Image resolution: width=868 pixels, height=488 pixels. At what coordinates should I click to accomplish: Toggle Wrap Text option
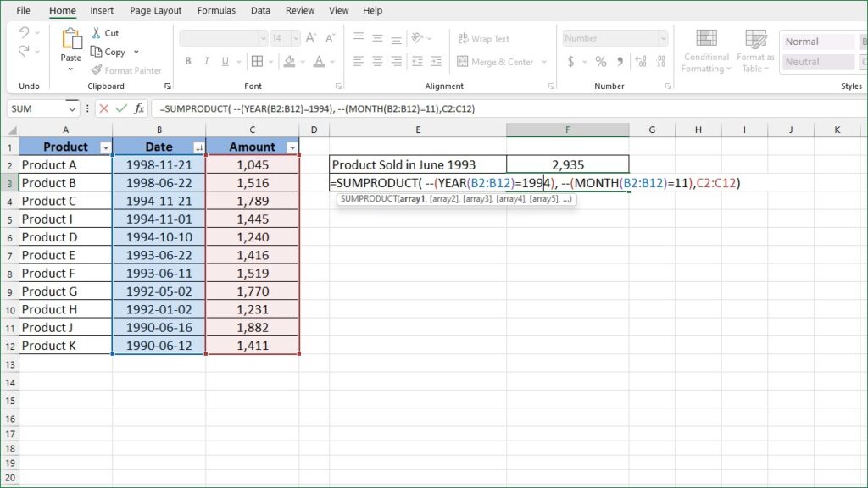483,39
